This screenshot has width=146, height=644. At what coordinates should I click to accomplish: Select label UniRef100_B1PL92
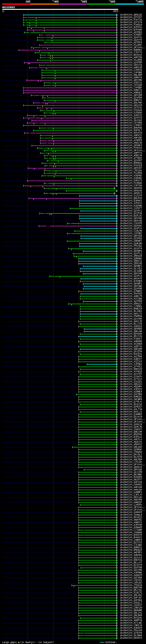[131, 216]
